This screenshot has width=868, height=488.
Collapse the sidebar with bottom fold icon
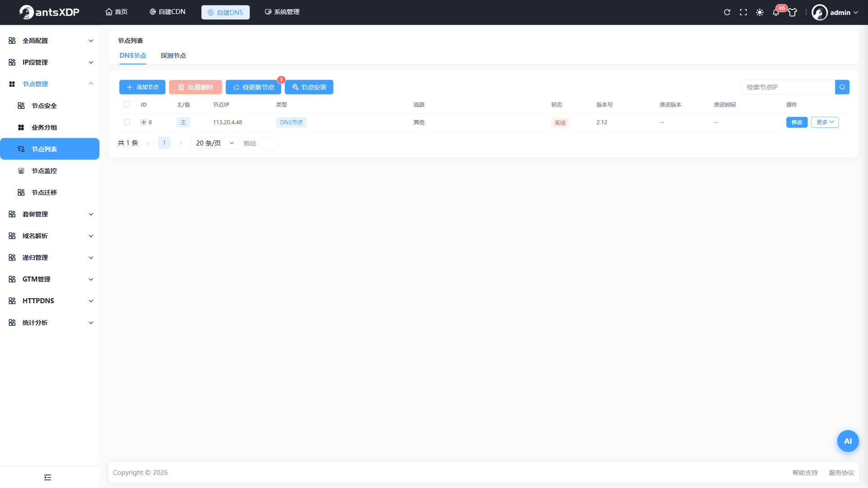pos(47,477)
